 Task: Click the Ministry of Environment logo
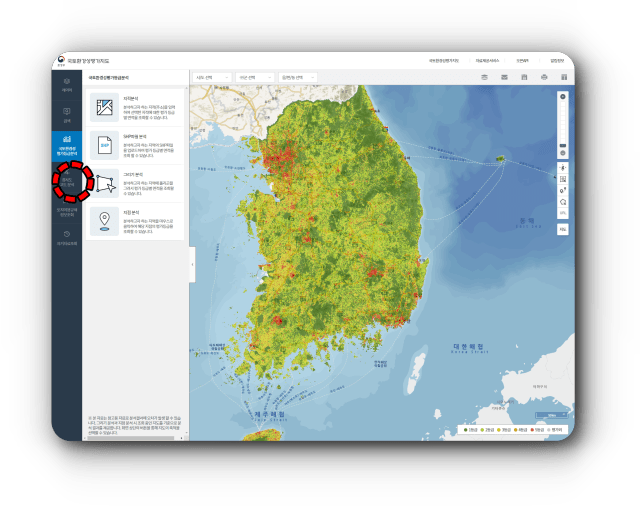pos(61,60)
